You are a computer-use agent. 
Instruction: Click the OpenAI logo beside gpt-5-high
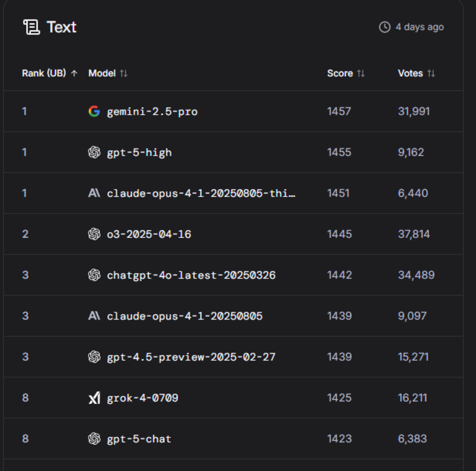(x=94, y=152)
